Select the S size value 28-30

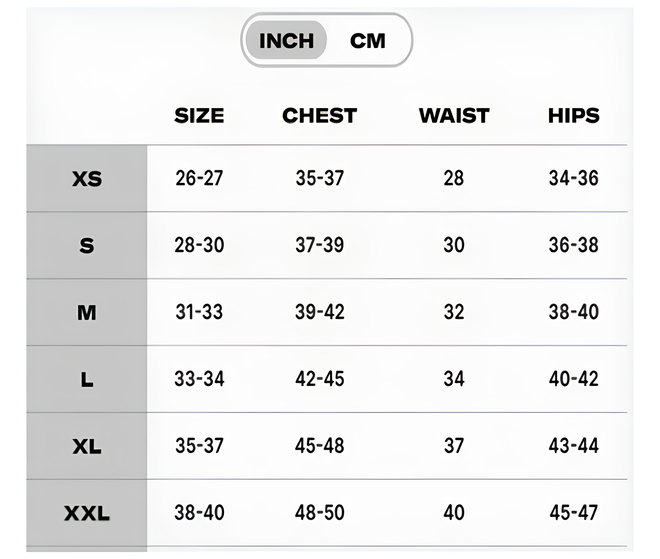(199, 245)
